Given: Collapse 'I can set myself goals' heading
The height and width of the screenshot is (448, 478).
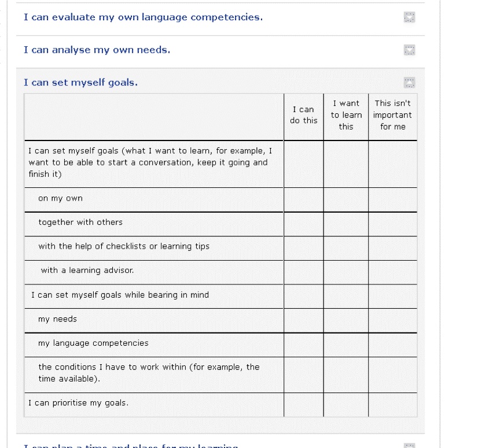Looking at the screenshot, I should 80,82.
